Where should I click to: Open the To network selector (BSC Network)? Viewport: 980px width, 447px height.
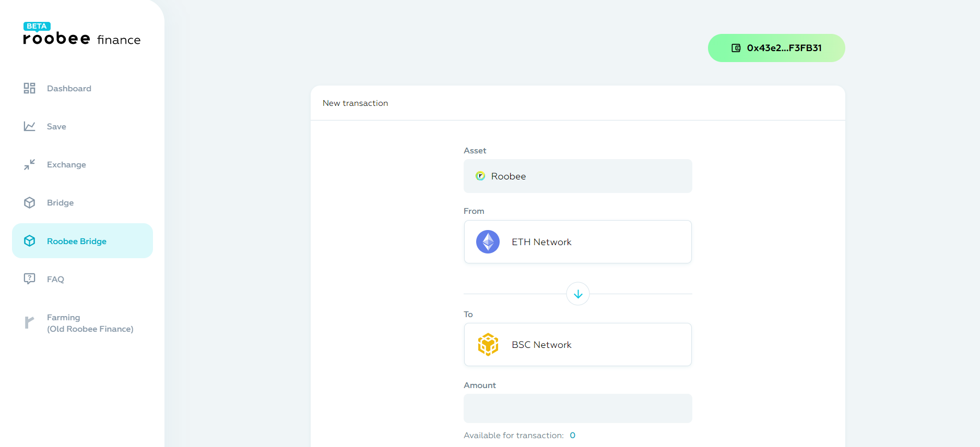(578, 344)
